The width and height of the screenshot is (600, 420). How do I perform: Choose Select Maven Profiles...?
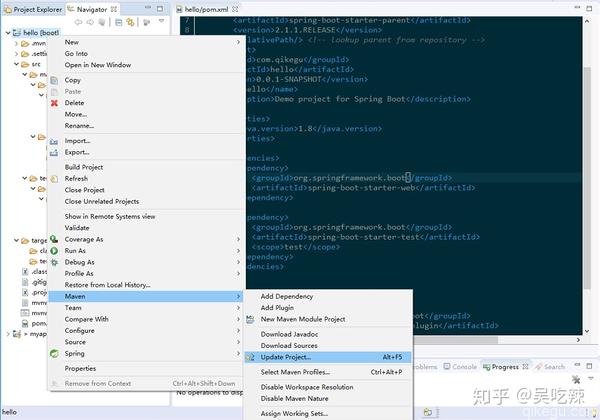coord(328,372)
